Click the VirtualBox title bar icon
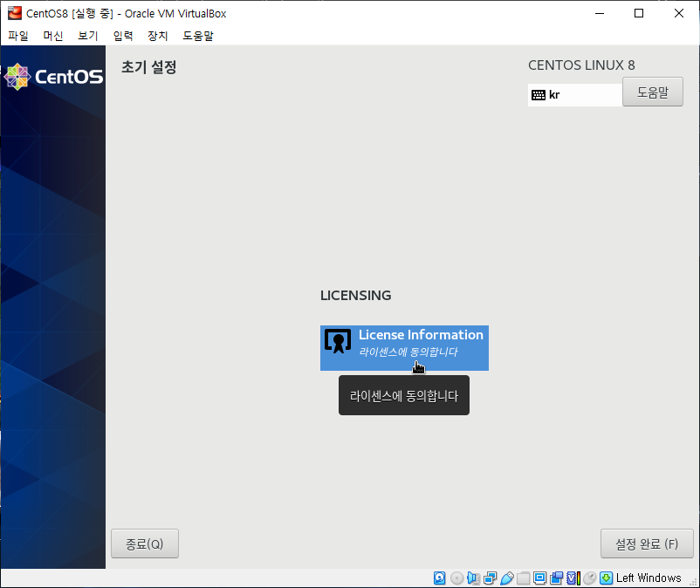 coord(15,13)
